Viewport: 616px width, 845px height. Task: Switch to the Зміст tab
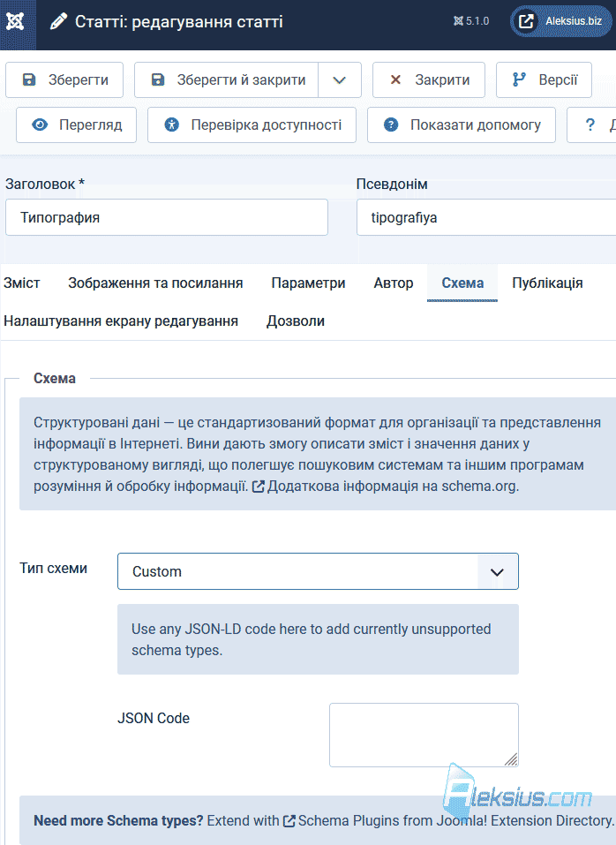[21, 283]
